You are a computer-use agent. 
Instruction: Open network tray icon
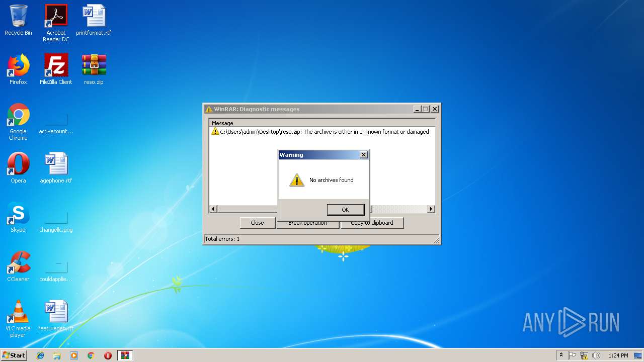pyautogui.click(x=584, y=355)
